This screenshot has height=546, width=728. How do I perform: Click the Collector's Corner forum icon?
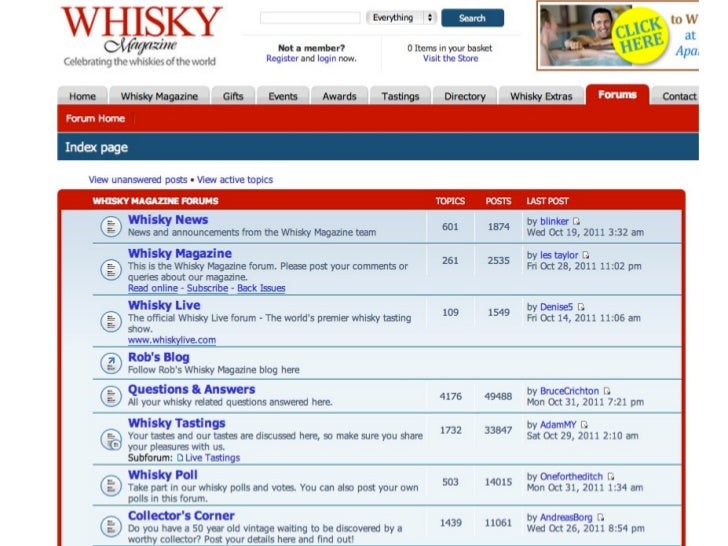[111, 526]
